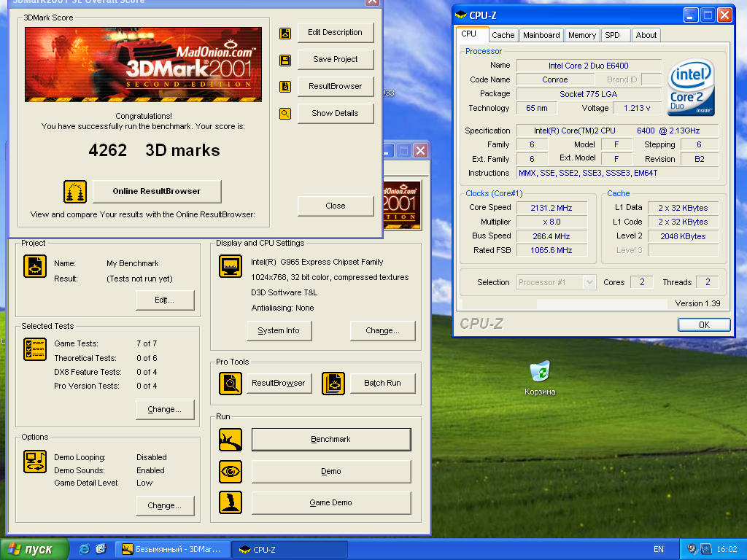This screenshot has height=560, width=747.
Task: Click OK in CPU-Z
Action: click(704, 324)
